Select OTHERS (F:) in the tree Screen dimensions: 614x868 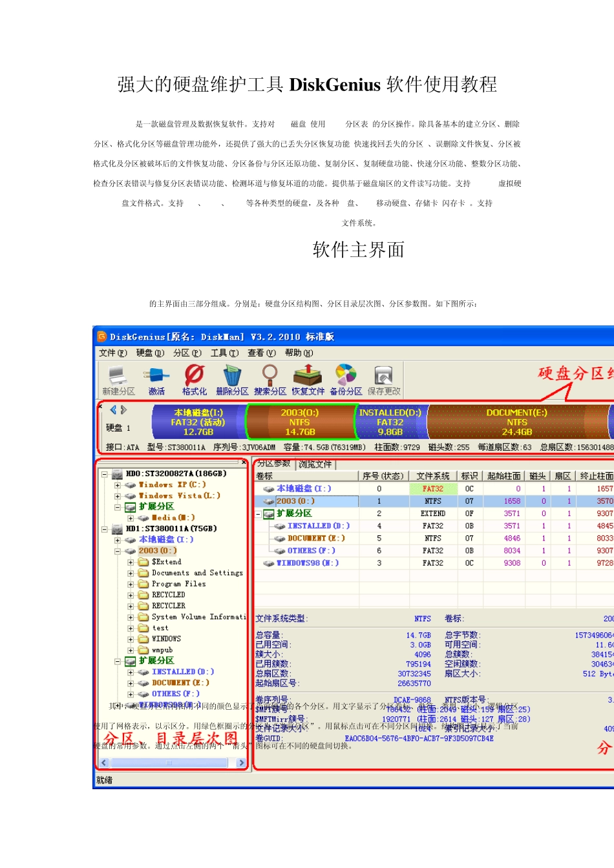click(175, 694)
